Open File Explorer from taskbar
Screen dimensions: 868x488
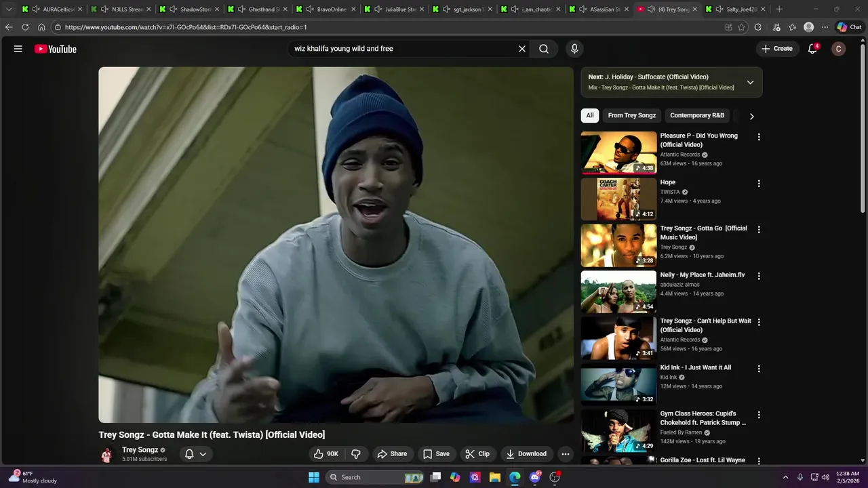(x=495, y=477)
